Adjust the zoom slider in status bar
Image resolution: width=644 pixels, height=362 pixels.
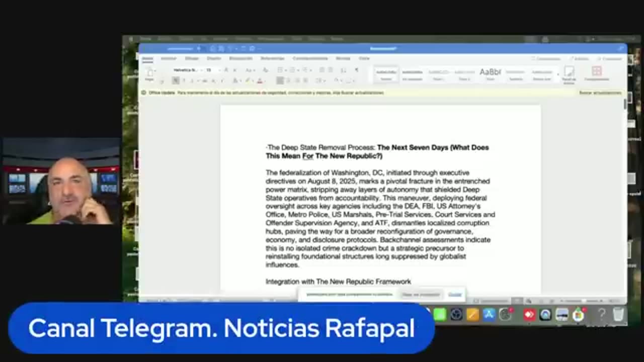(x=583, y=301)
